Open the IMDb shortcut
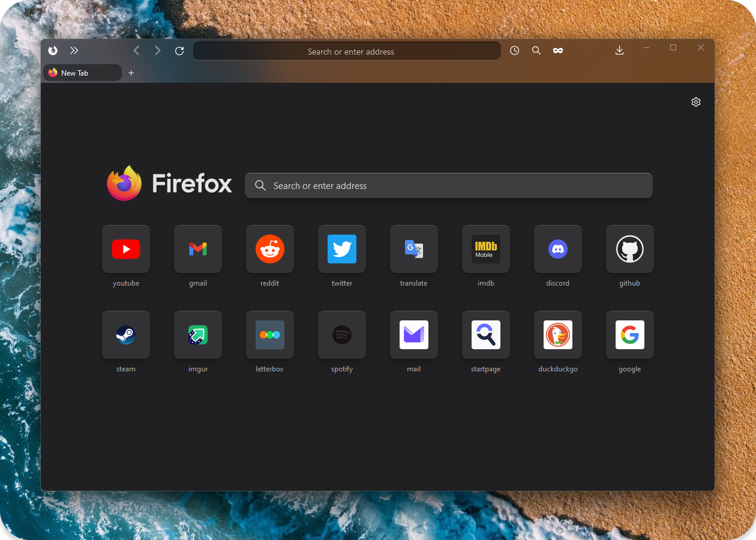 (x=486, y=249)
